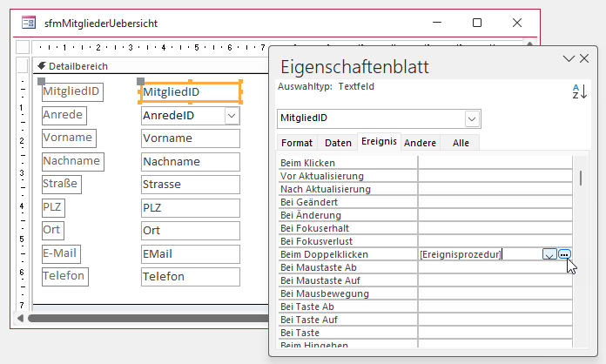Click the Bei Änderung property field
This screenshot has width=606, height=364.
495,215
